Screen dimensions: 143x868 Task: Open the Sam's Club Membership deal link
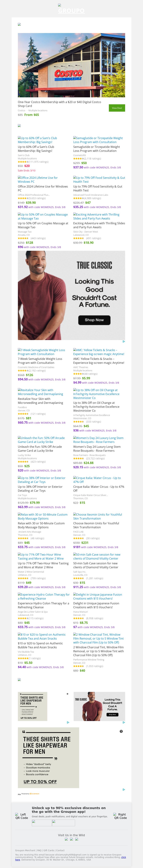37,140
